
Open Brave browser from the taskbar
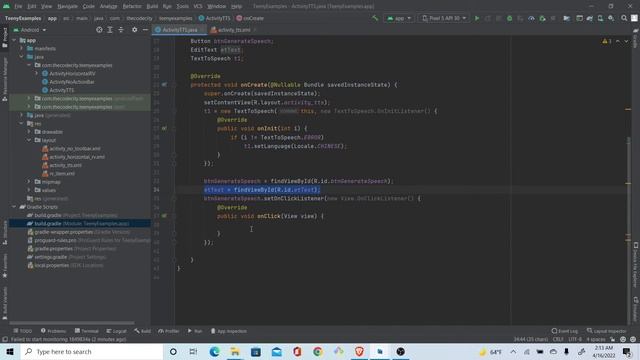coord(359,351)
